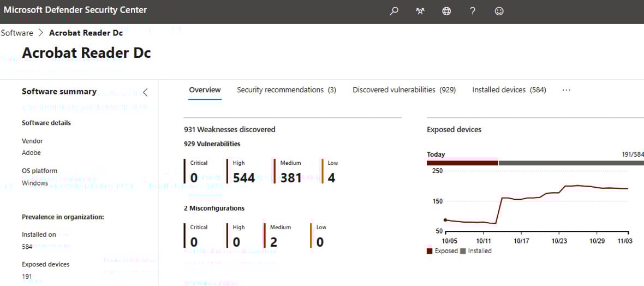
Task: Click the OS platform value Windows
Action: pyautogui.click(x=35, y=183)
